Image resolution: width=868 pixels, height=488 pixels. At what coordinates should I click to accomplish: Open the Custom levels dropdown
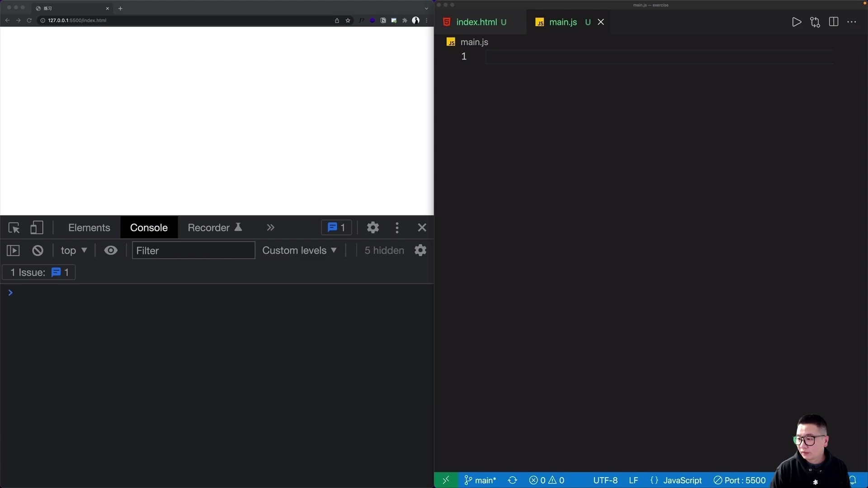click(x=299, y=250)
